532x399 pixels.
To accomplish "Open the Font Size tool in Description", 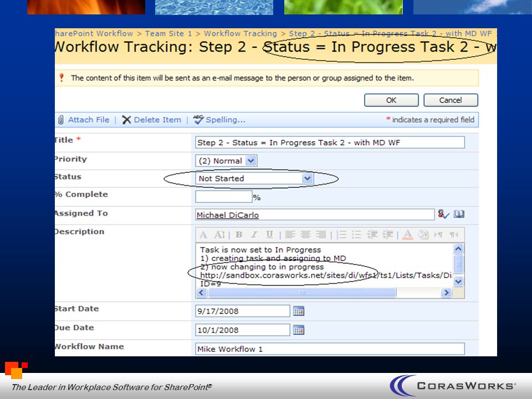I will [x=219, y=235].
